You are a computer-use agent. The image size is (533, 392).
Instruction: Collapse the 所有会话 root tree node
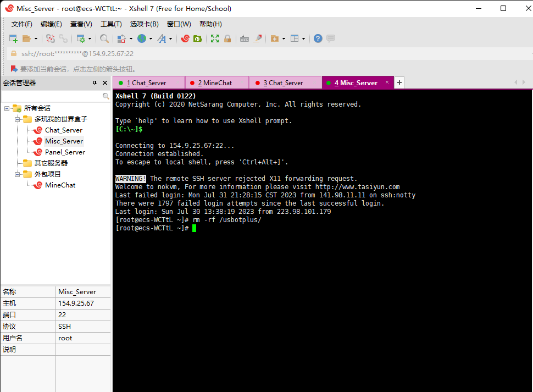[7, 108]
